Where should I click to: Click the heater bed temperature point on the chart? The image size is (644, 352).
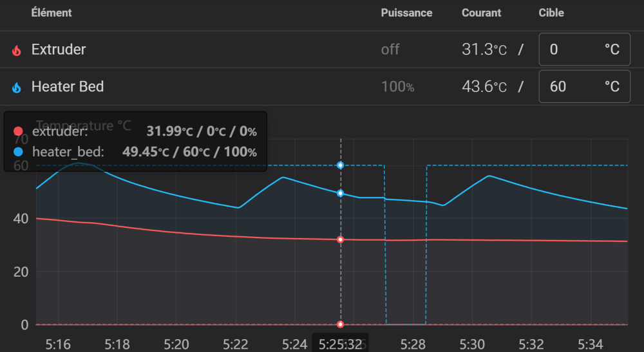(x=341, y=193)
